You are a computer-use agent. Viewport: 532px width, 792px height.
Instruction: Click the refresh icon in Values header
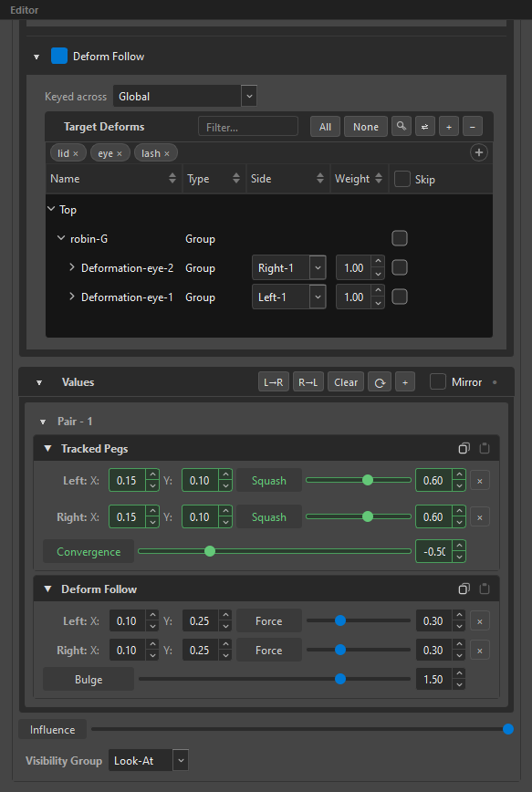(x=380, y=382)
